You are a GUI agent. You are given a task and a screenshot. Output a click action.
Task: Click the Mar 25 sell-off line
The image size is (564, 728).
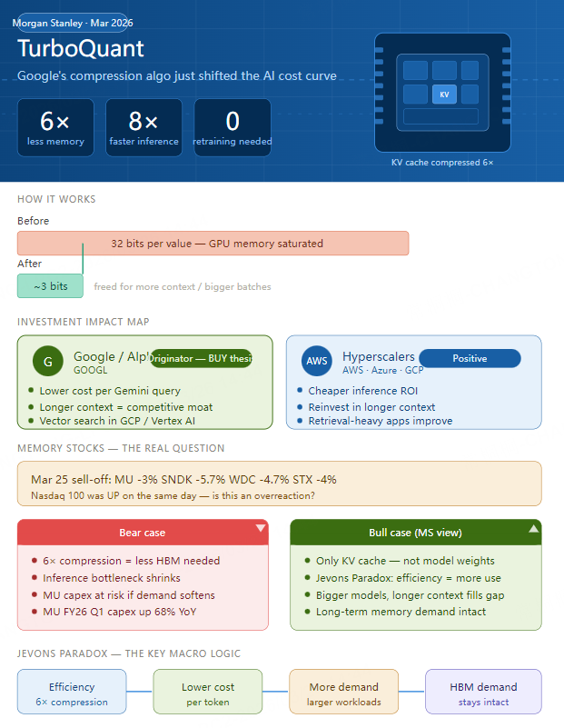pos(183,479)
